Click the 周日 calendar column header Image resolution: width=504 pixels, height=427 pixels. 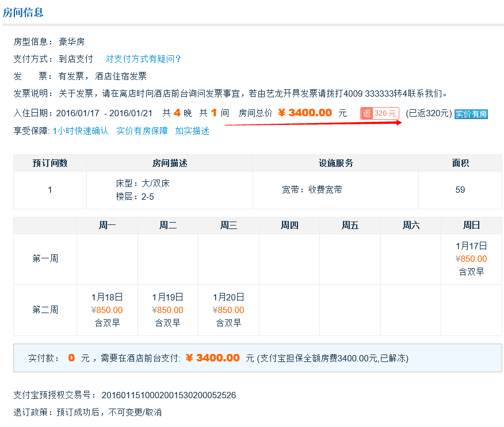[471, 226]
